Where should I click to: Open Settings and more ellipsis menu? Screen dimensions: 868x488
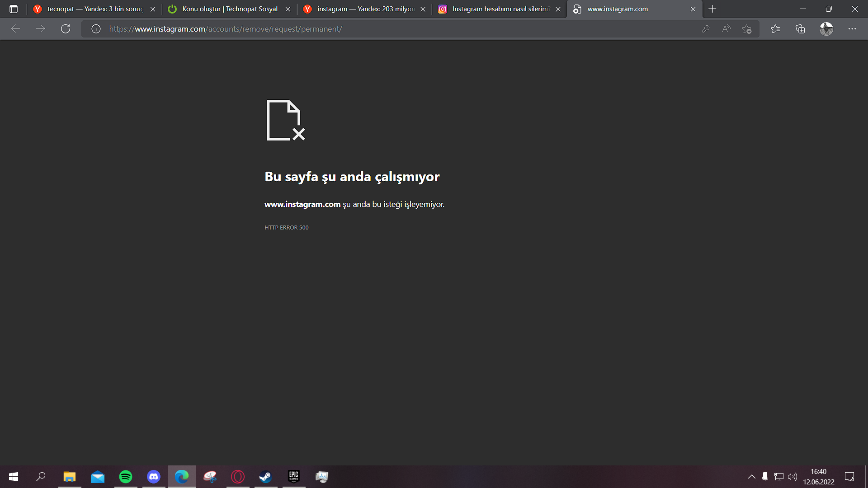852,29
